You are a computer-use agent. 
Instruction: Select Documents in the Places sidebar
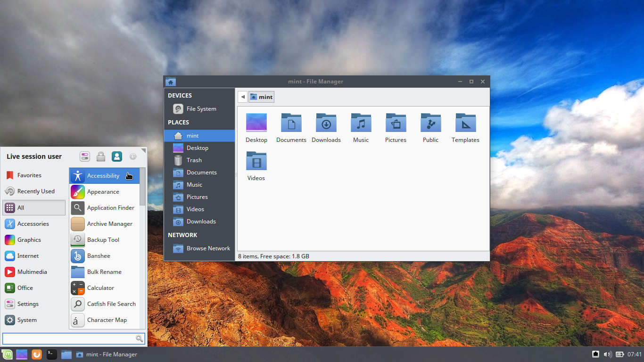[199, 173]
